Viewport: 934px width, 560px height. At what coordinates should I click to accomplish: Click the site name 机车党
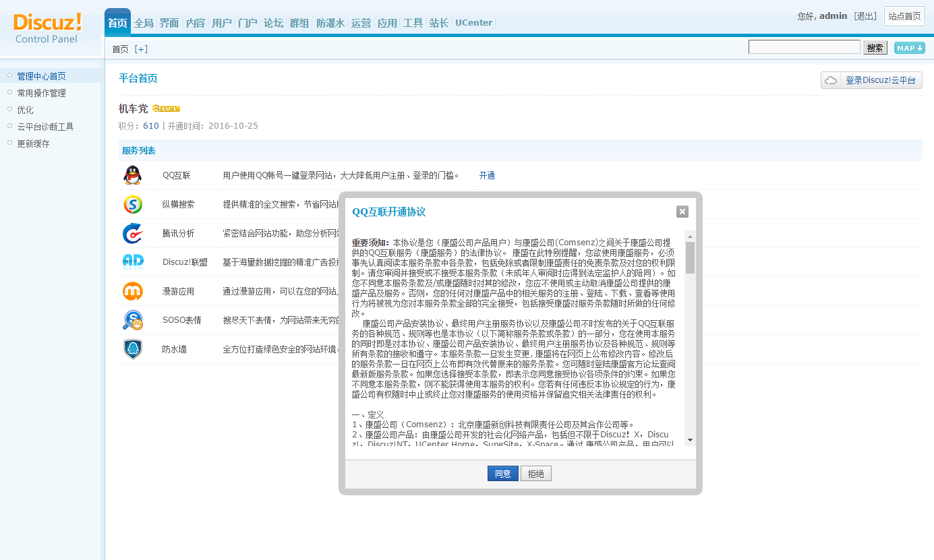coord(133,108)
